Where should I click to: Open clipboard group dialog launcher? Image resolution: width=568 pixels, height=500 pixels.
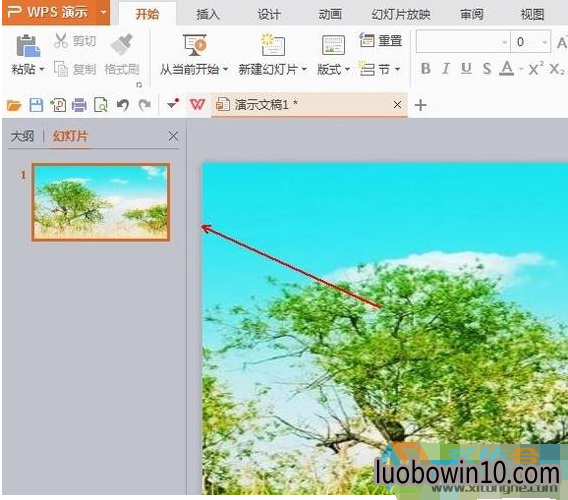coord(139,85)
